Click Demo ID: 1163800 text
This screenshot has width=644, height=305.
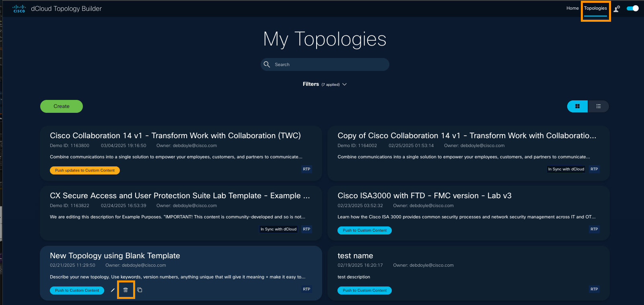coord(70,146)
